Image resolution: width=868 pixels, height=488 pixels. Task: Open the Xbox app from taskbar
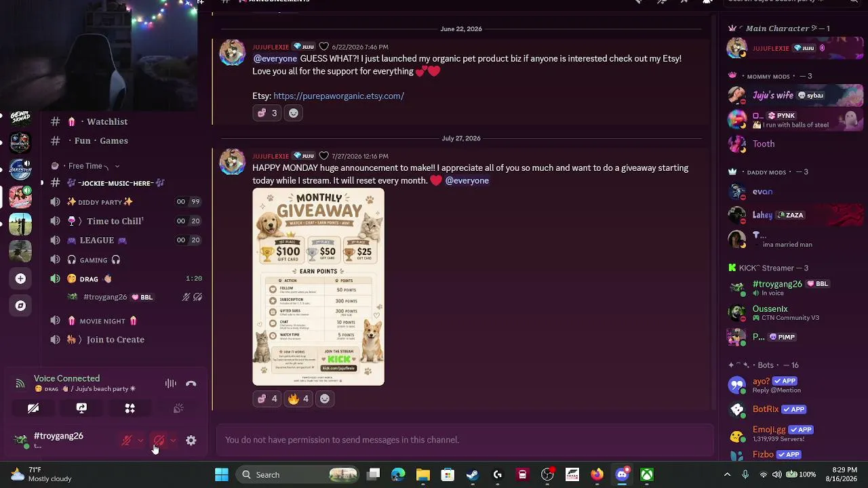tap(647, 475)
